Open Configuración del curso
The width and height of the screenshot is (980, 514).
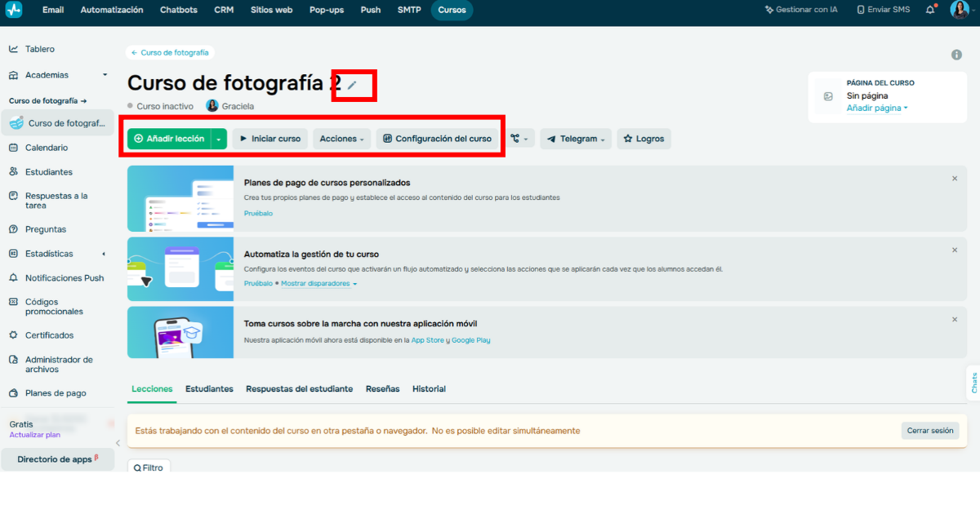[x=437, y=139]
